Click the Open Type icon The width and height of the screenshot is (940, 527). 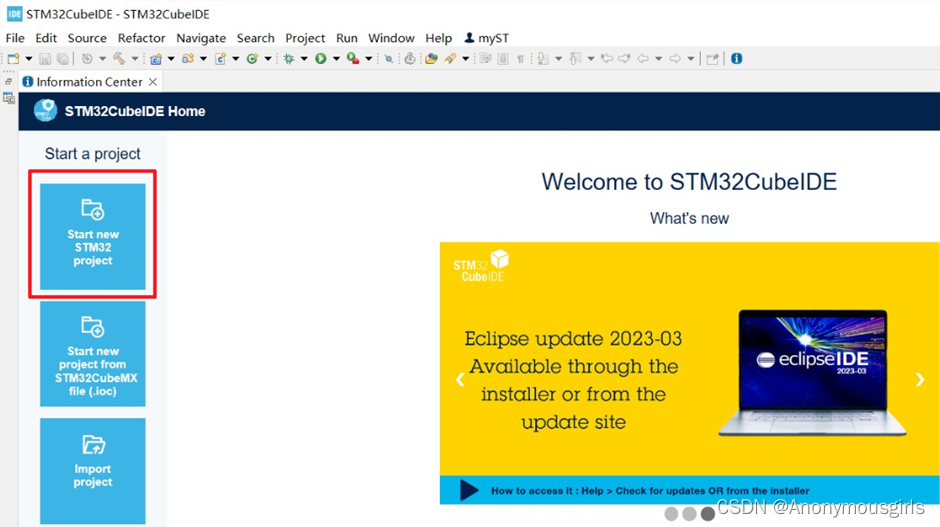pos(409,59)
